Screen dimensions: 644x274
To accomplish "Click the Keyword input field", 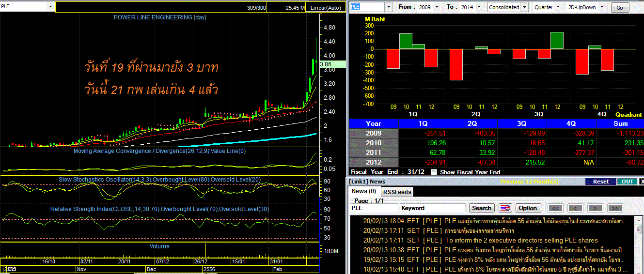I will [433, 208].
